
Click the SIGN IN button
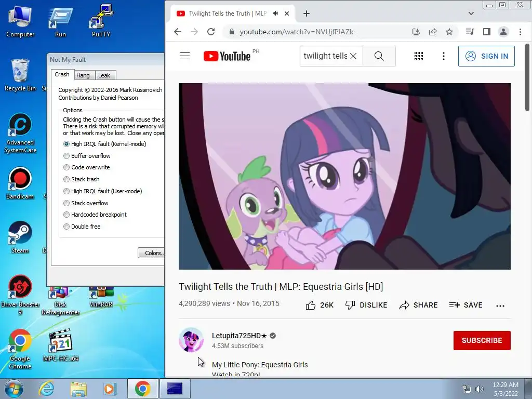(486, 56)
